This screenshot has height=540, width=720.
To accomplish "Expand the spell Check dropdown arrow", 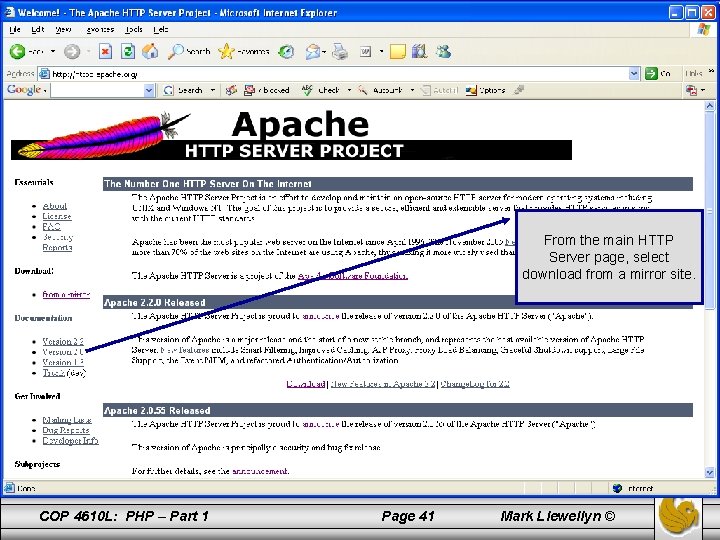I will click(349, 90).
